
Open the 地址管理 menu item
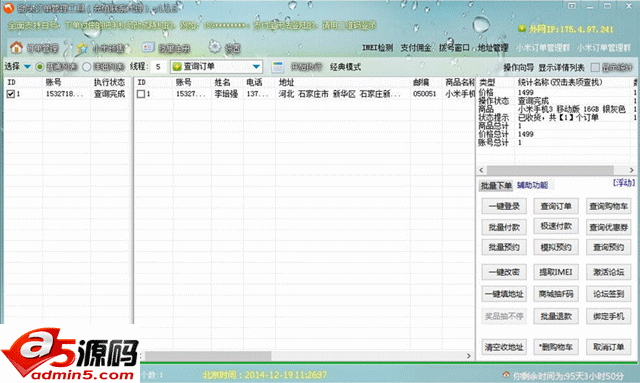coord(493,48)
